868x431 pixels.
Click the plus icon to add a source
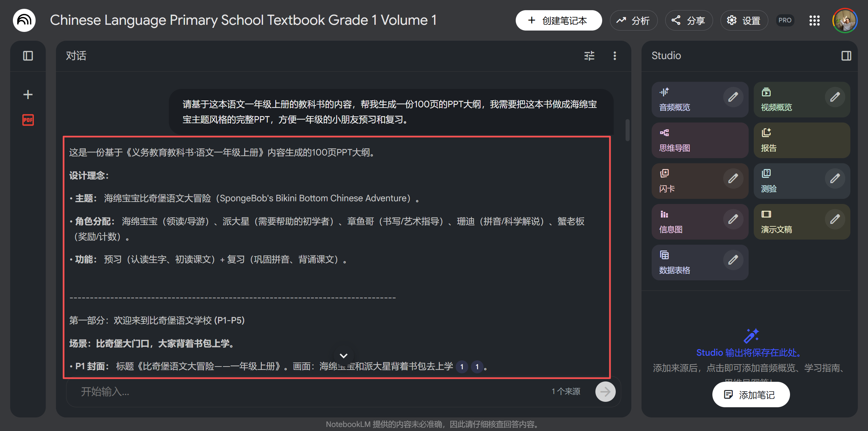click(x=28, y=95)
